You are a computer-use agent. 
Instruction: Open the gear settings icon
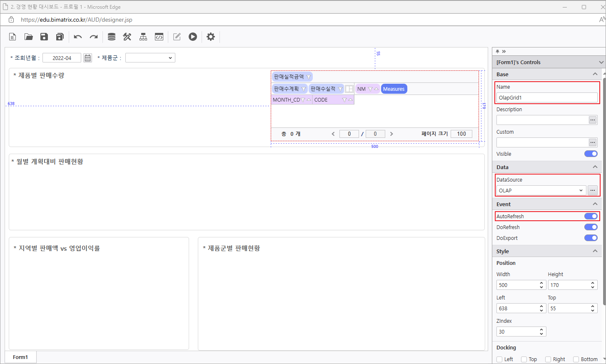211,37
